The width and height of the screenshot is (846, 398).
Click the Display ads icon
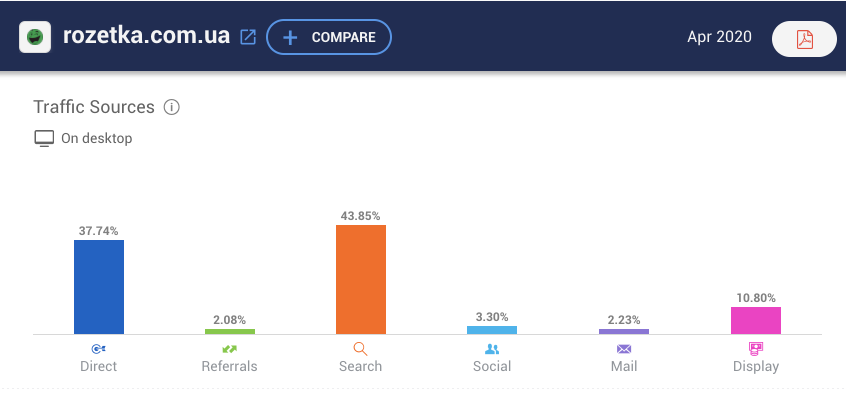[x=756, y=348]
